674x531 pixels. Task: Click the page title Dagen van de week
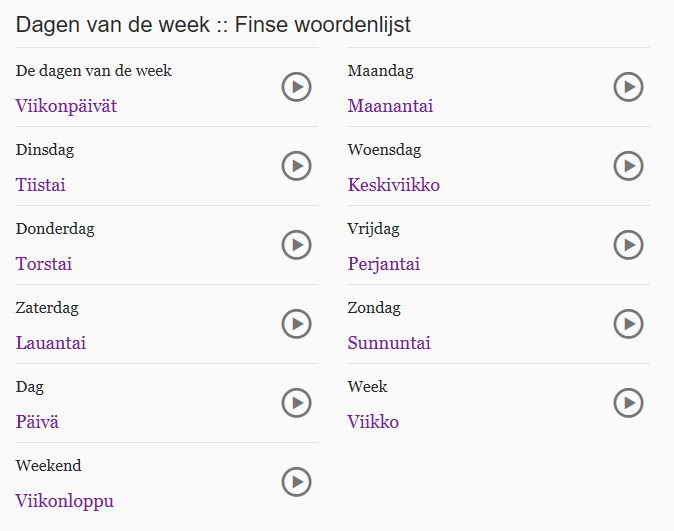point(113,25)
